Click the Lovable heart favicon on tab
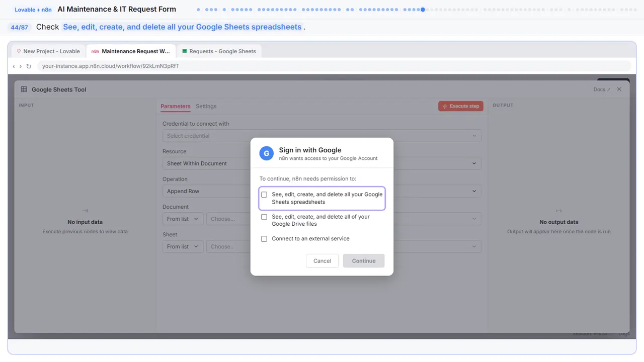 pyautogui.click(x=19, y=51)
